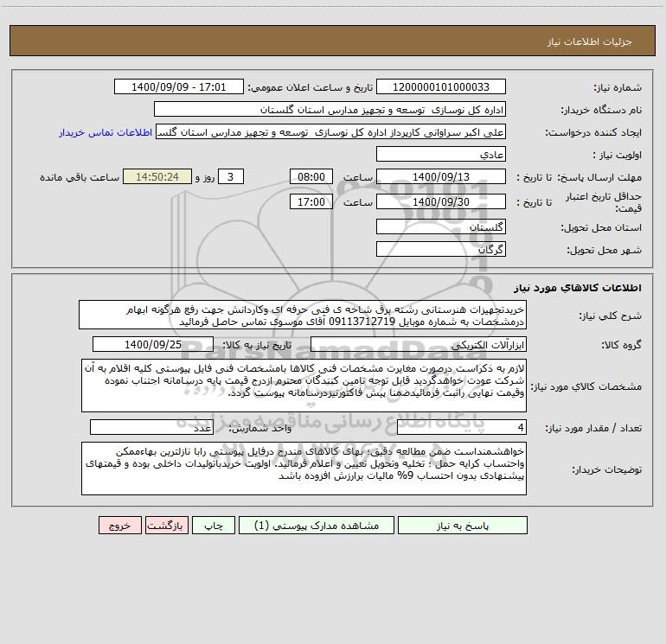Click the تاریخ و ساعت اعلان عمومی label

pyautogui.click(x=311, y=87)
